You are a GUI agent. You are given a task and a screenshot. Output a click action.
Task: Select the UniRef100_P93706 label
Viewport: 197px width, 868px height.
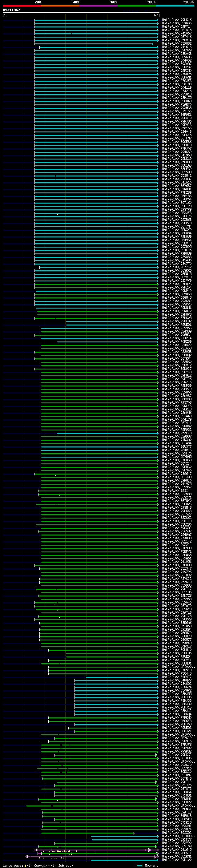[177, 403]
